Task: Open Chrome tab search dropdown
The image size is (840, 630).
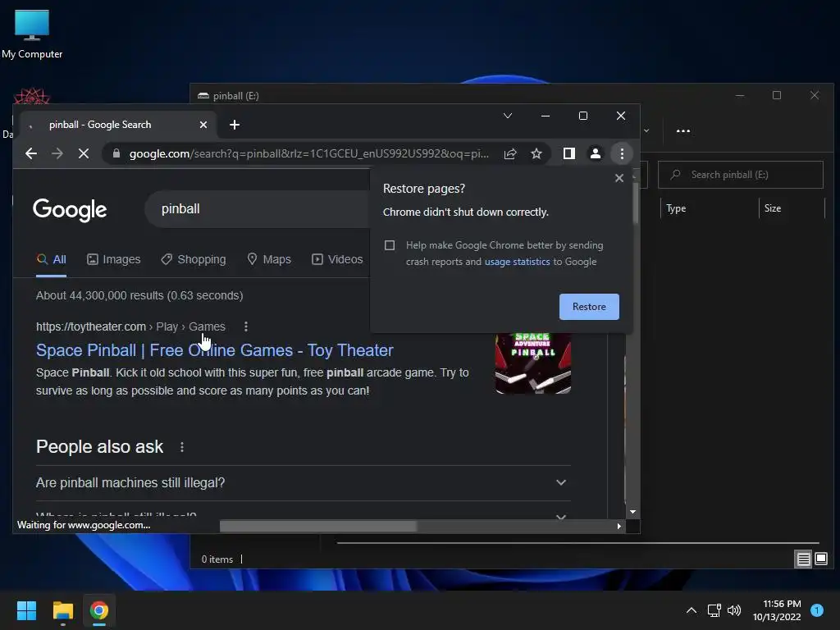Action: 507,116
